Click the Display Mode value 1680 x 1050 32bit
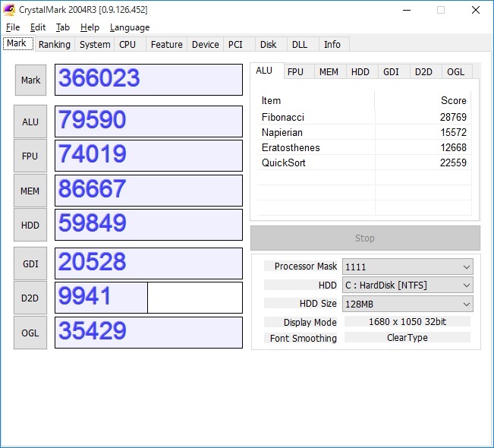Viewport: 494px width, 448px height. [407, 322]
